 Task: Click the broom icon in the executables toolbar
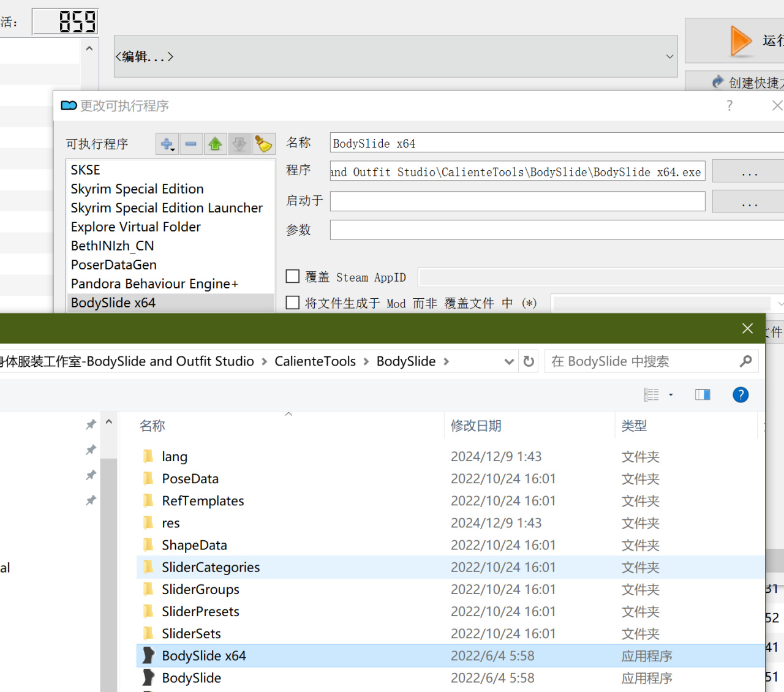pyautogui.click(x=263, y=145)
